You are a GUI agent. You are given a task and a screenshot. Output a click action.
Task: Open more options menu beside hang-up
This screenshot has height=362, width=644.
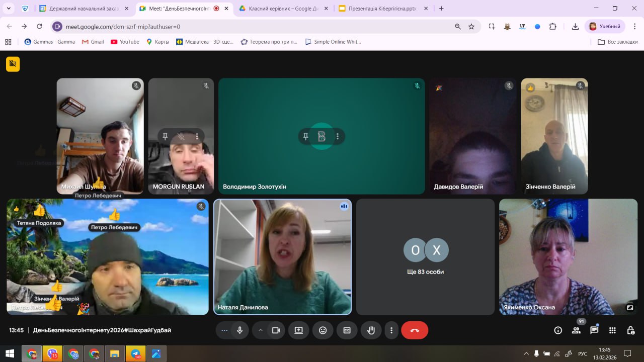pos(391,330)
